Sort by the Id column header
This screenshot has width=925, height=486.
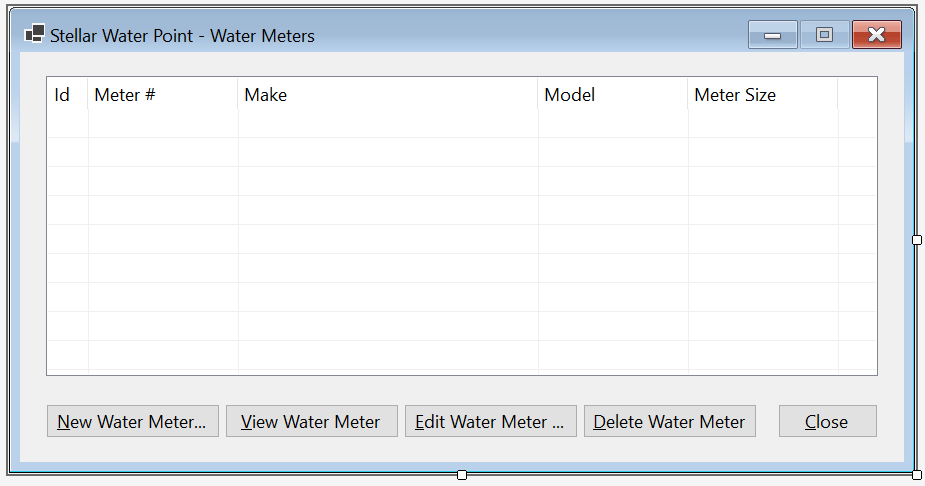67,94
